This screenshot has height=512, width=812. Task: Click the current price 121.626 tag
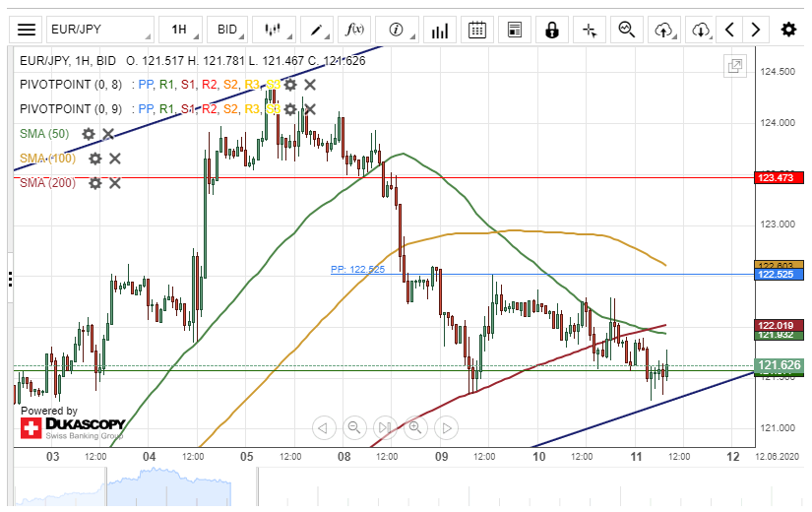(779, 365)
